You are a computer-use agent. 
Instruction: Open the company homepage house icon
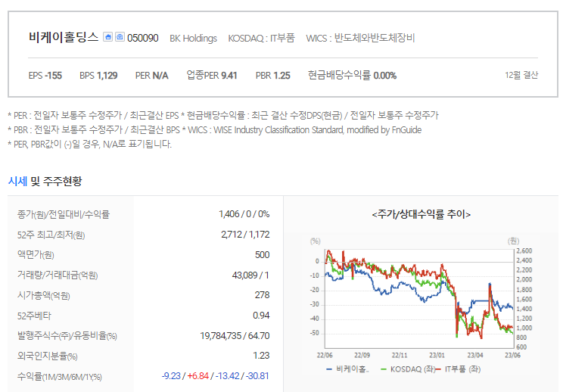click(x=107, y=36)
